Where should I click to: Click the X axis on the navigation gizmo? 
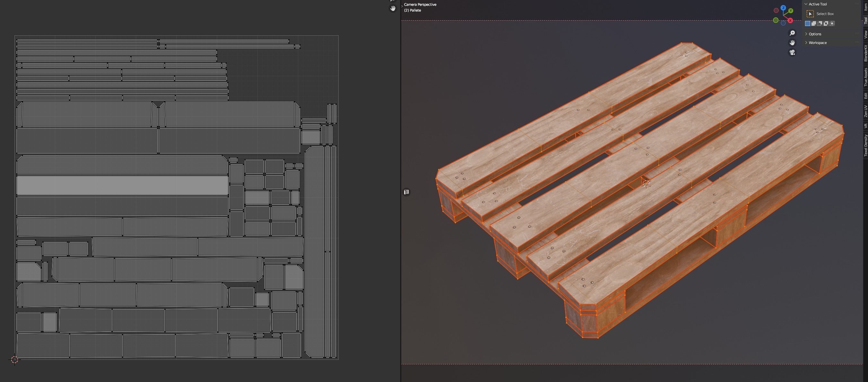coord(791,21)
